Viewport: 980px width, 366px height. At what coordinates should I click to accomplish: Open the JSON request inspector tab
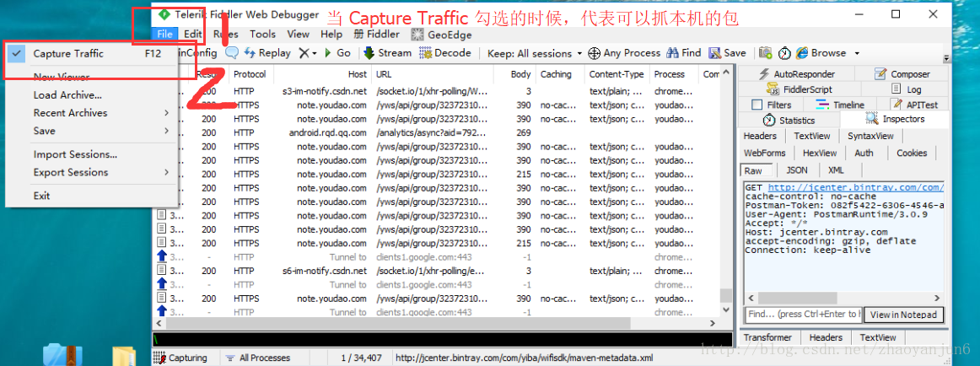797,170
